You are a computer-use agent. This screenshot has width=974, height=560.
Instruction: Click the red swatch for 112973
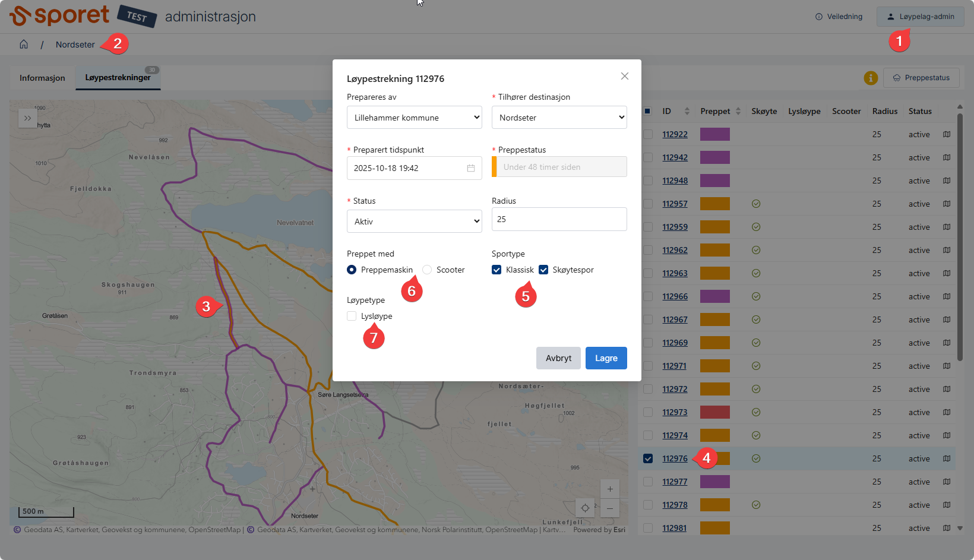tap(714, 412)
